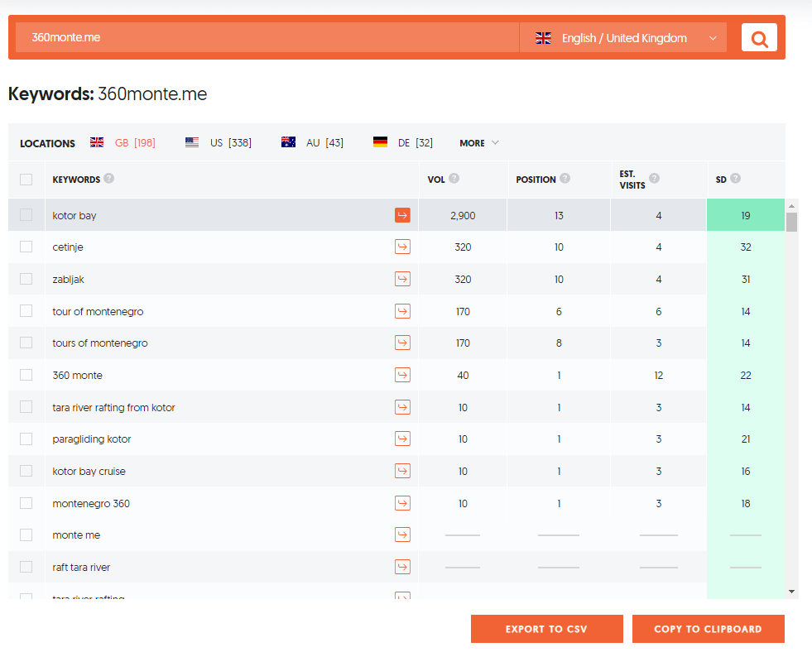This screenshot has width=812, height=652.
Task: Click the Est. Visits help icon
Action: (654, 178)
